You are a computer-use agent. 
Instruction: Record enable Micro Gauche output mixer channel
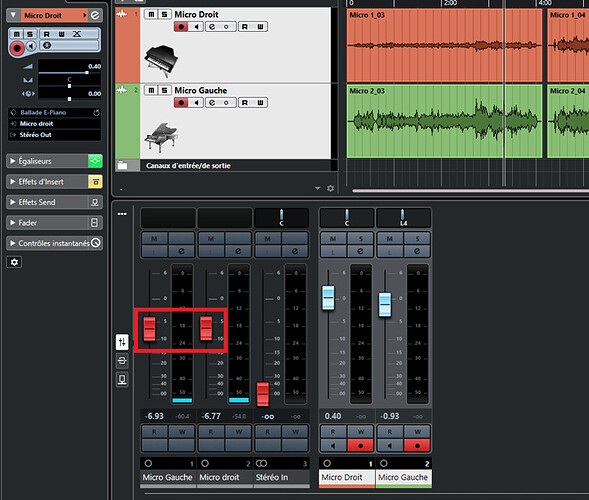pyautogui.click(x=417, y=446)
